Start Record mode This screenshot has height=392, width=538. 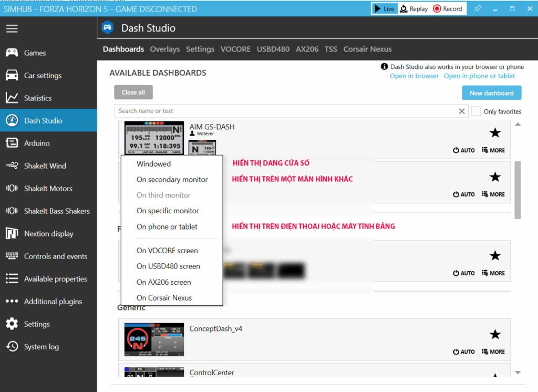pos(448,9)
